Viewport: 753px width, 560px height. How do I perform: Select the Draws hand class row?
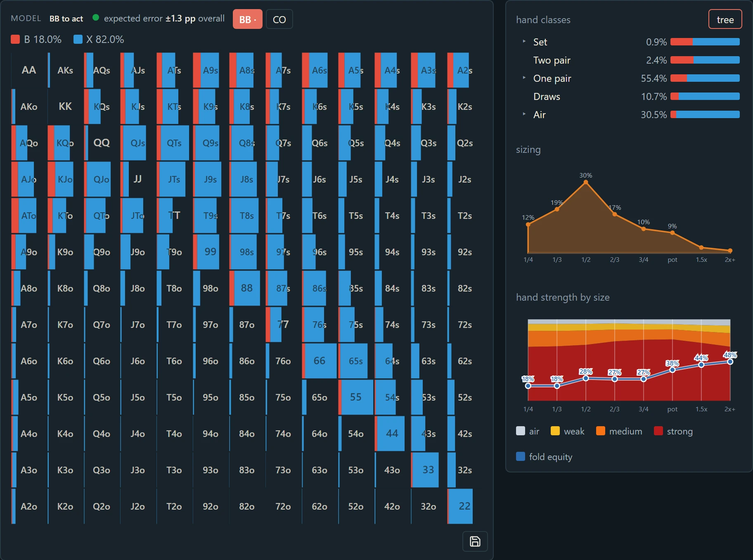pyautogui.click(x=628, y=97)
